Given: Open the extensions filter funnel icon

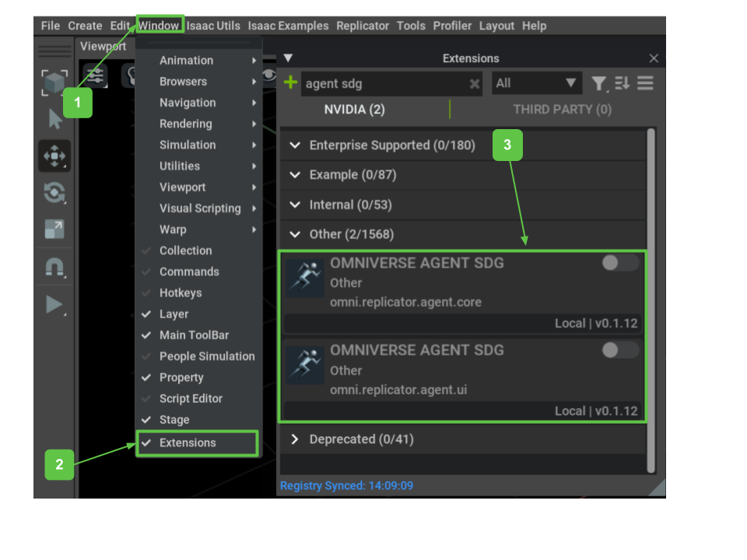Looking at the screenshot, I should (599, 84).
